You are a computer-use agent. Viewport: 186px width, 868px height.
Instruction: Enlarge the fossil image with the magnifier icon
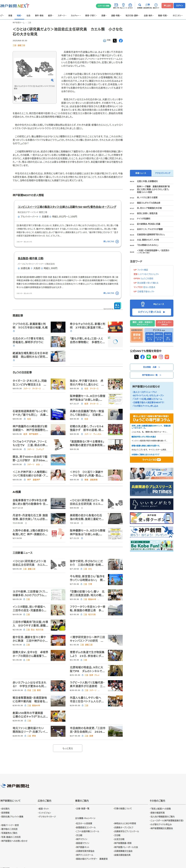[x=52, y=80]
